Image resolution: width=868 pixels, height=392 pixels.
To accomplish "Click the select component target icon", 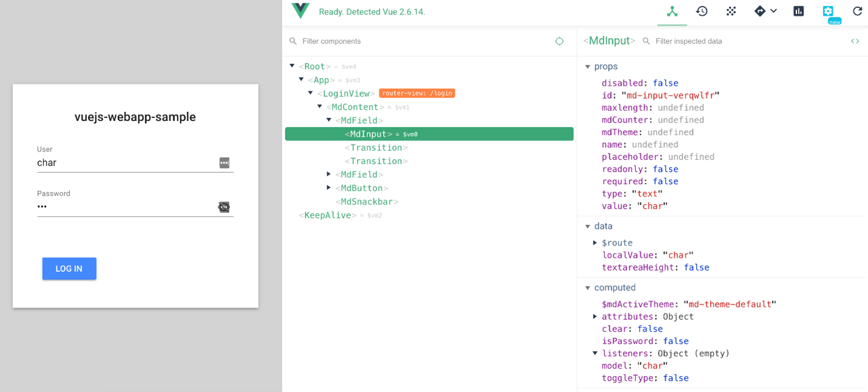I will point(559,41).
